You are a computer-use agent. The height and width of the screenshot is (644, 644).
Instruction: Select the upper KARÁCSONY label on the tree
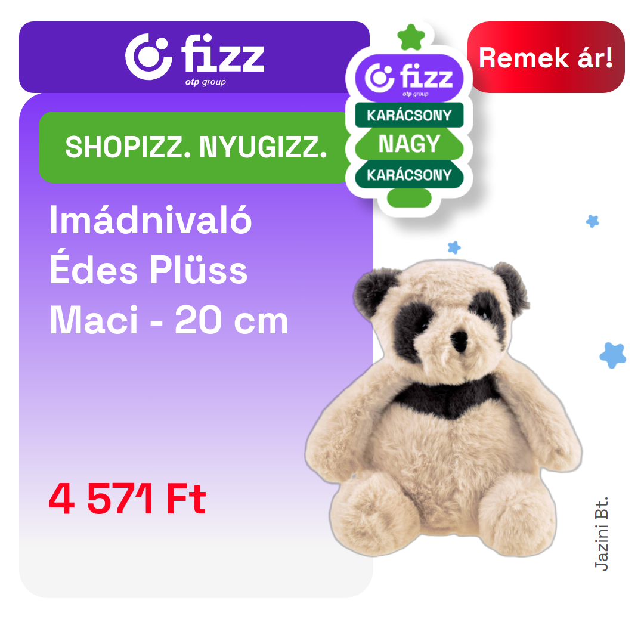tap(409, 115)
